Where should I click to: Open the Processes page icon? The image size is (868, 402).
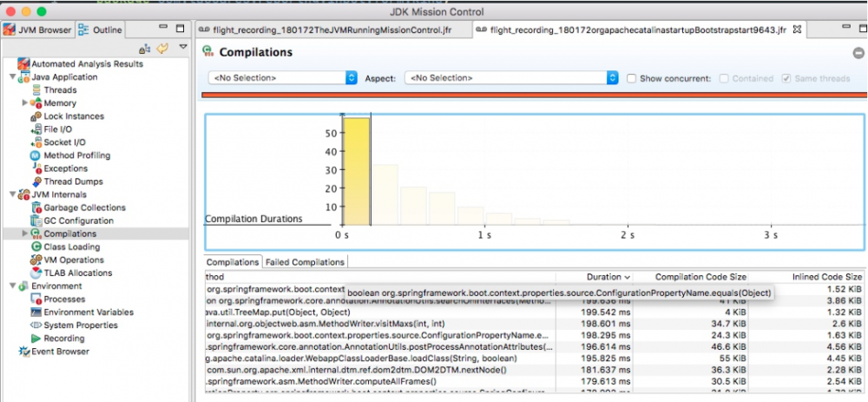(36, 299)
